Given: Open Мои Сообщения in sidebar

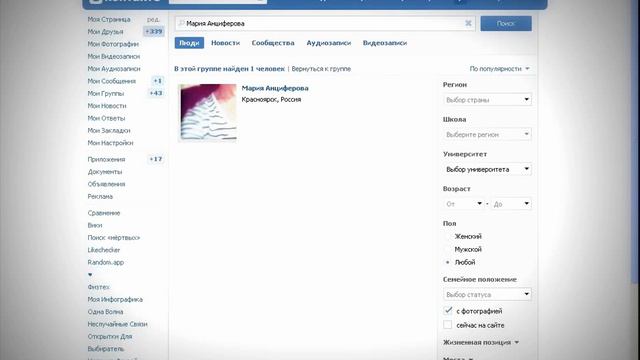Looking at the screenshot, I should (111, 81).
